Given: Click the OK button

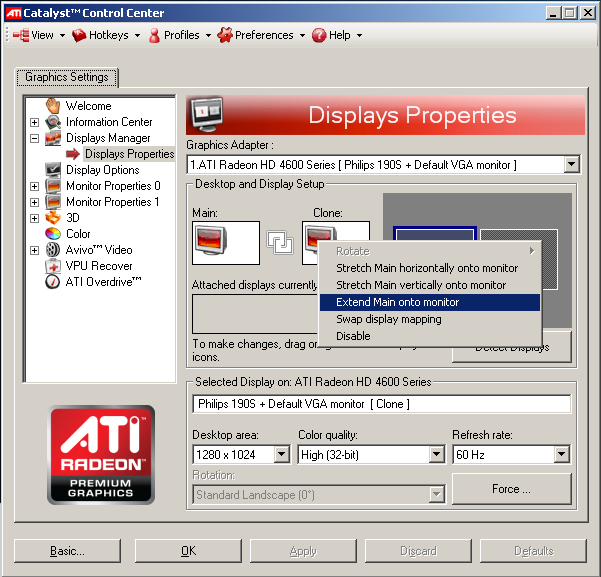Looking at the screenshot, I should (x=188, y=551).
